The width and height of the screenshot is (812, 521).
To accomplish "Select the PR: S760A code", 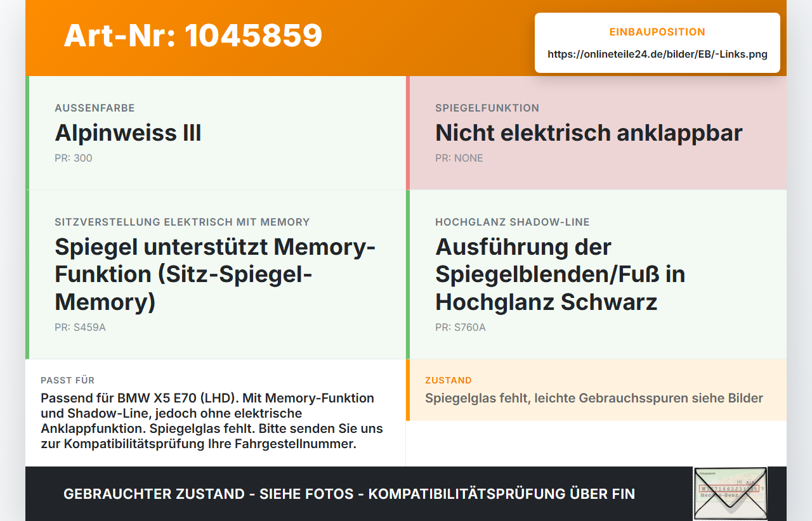I will coord(461,327).
